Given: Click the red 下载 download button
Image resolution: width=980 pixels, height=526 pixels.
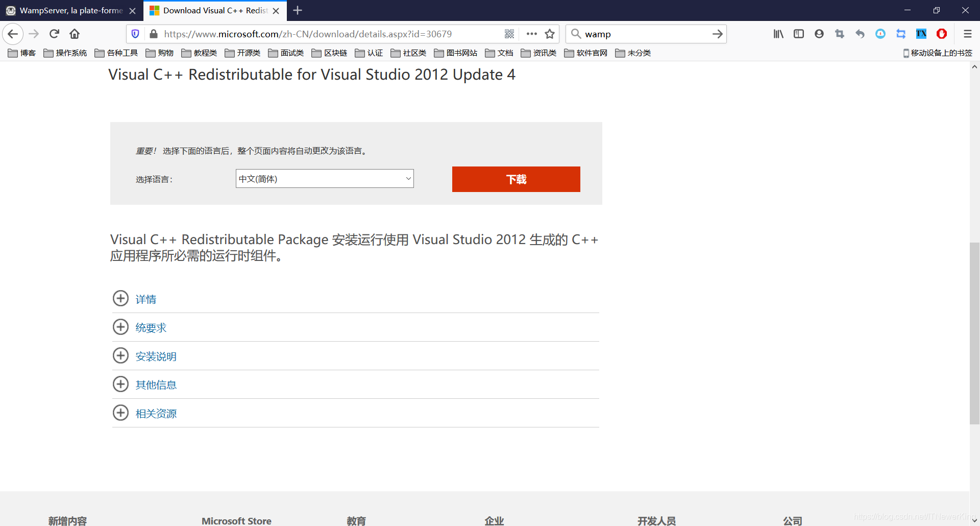Looking at the screenshot, I should point(516,179).
